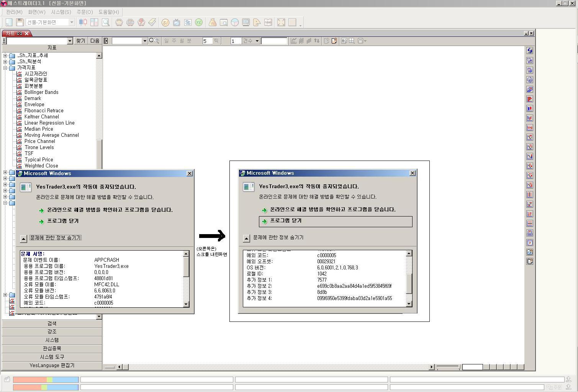This screenshot has height=392, width=578.
Task: Open the NEWS icon in the toolbar
Action: click(268, 22)
